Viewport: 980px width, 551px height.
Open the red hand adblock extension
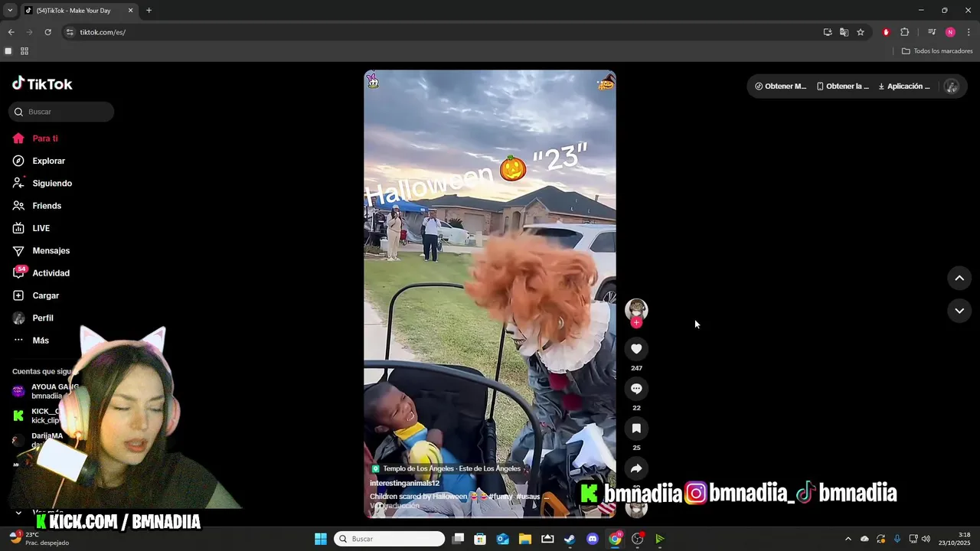(886, 32)
